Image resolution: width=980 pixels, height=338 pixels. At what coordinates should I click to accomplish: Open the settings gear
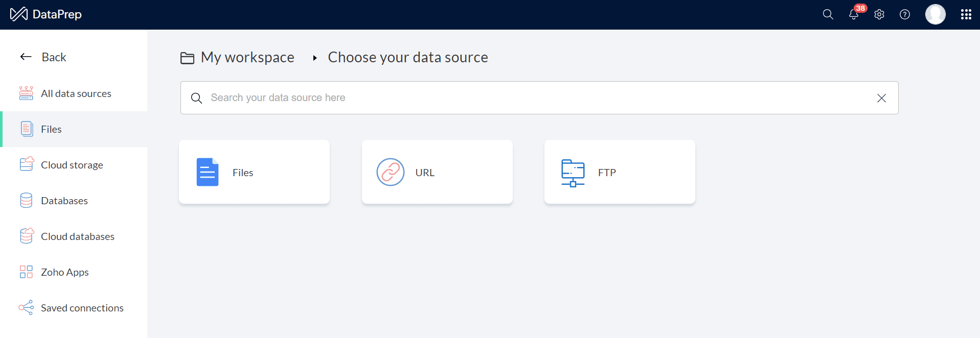pos(879,14)
